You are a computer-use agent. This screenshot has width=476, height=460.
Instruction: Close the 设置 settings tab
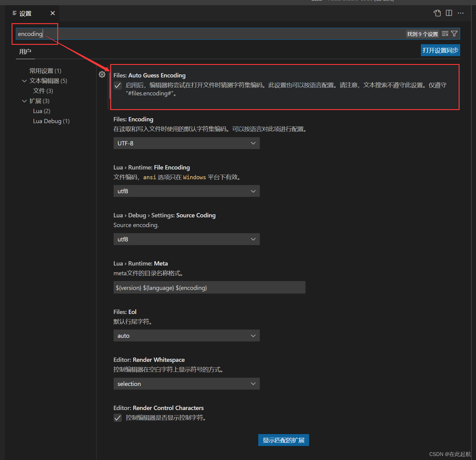(x=53, y=13)
